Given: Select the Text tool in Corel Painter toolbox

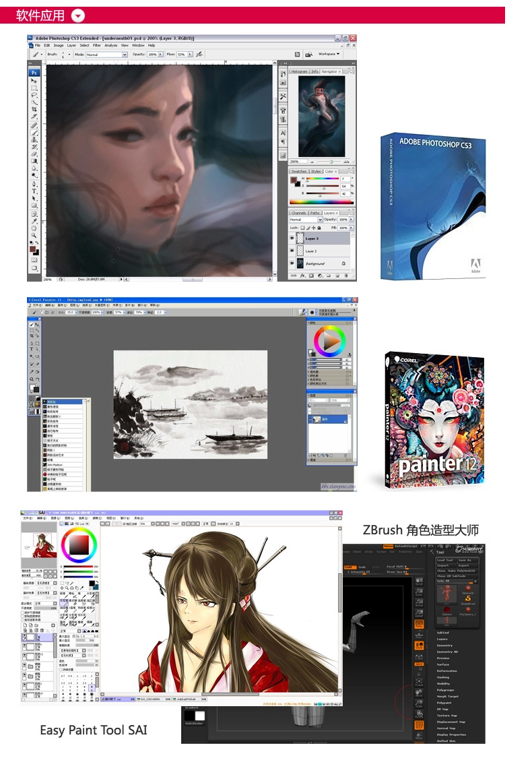Looking at the screenshot, I should (31, 350).
